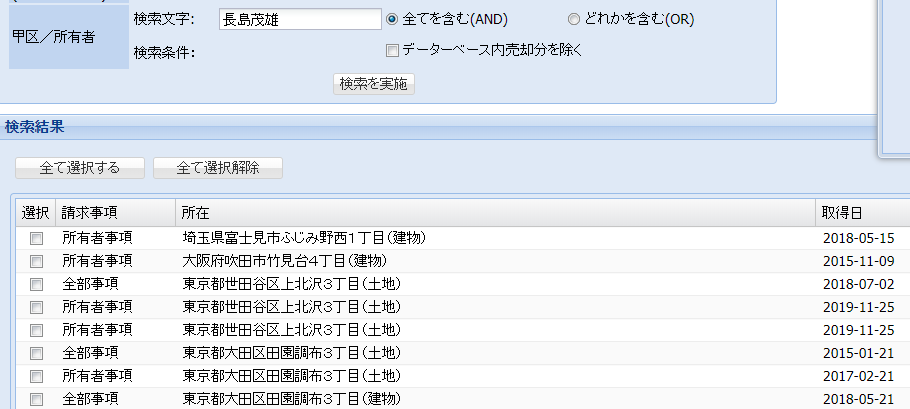The height and width of the screenshot is (409, 910).
Task: Tick the checkbox for 大阪府吹田市竹見台4丁目 row
Action: (37, 262)
